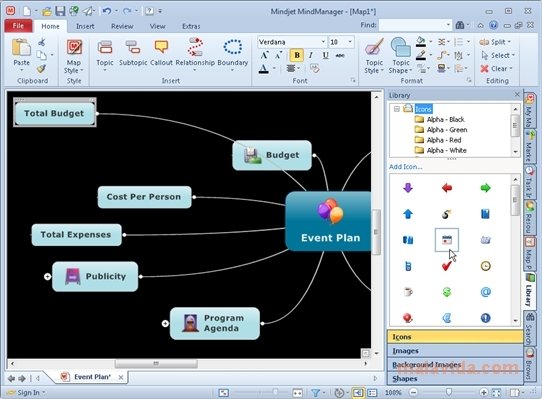Click the Undo icon
The height and width of the screenshot is (399, 542).
click(x=107, y=11)
